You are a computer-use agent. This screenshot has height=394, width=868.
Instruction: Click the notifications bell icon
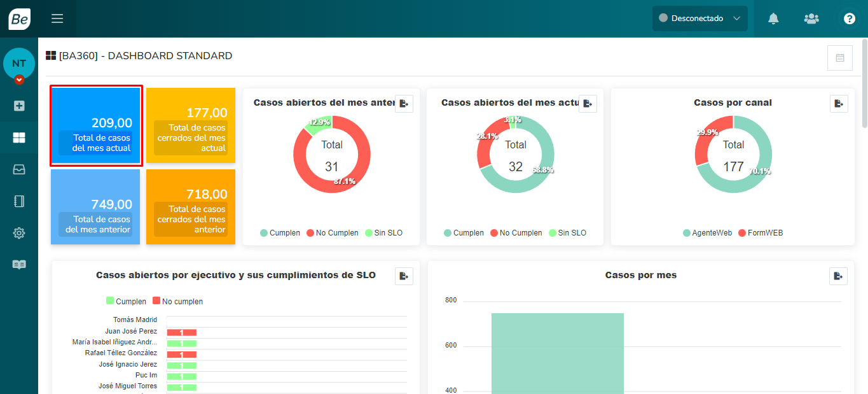[x=773, y=18]
